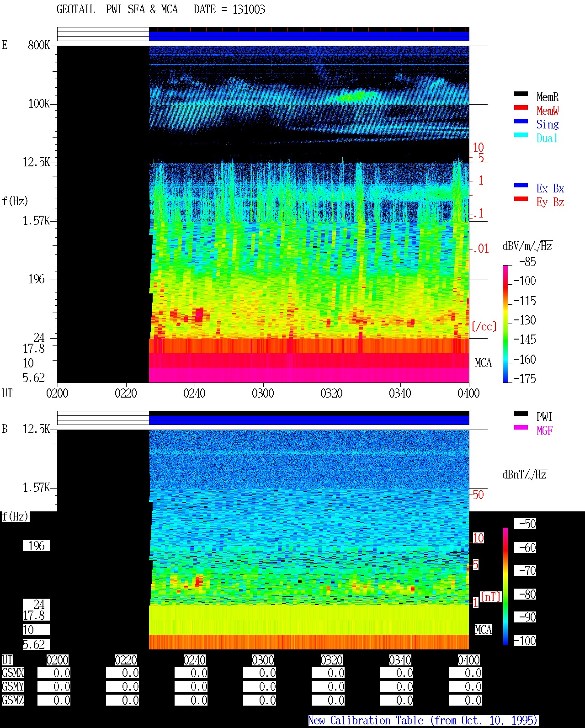Click the red Ey Bz legend swatch
Viewport: 585px width, 728px height.
coord(521,199)
